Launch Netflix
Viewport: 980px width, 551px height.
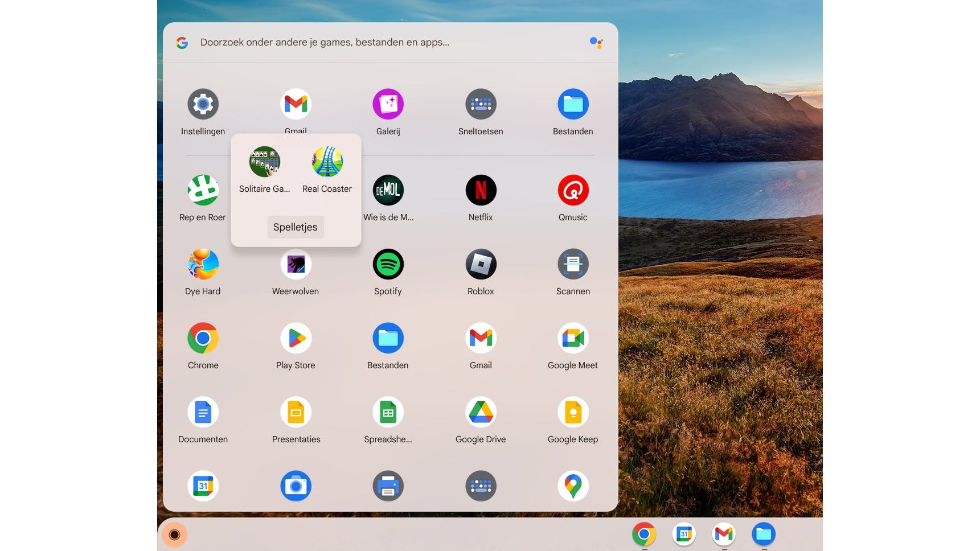coord(481,190)
